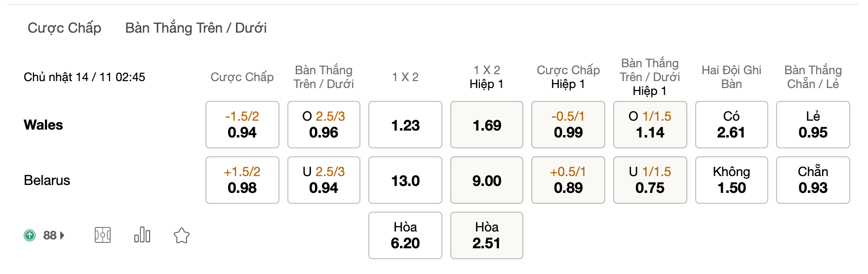Viewport: 868px width, 274px height.
Task: Choose full-time draw Hòa 6.20
Action: point(405,235)
